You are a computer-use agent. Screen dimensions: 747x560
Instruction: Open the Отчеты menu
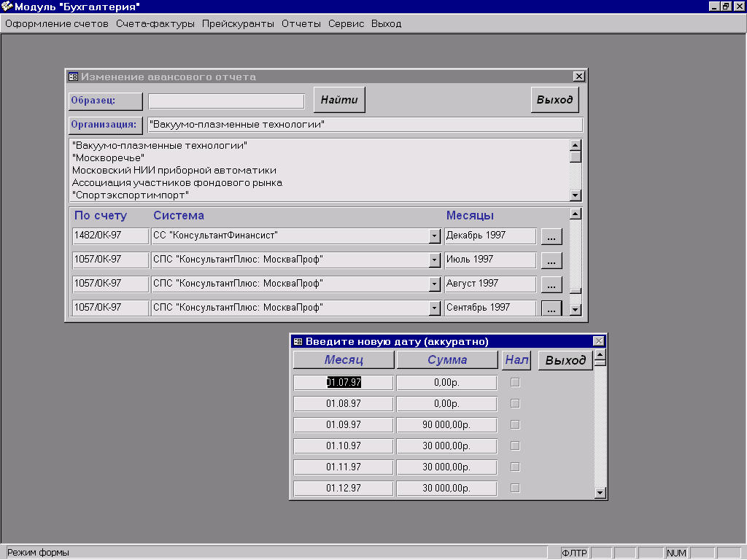click(x=301, y=23)
